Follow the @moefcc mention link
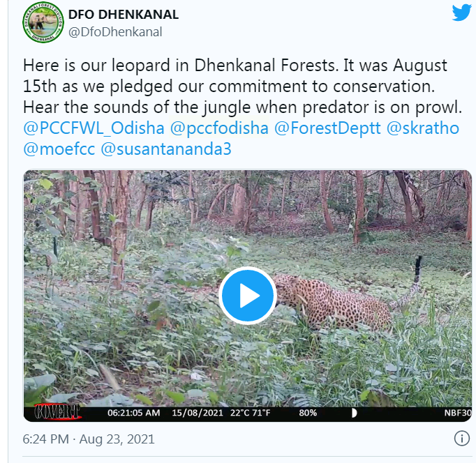Screen dimensions: 476x463 pyautogui.click(x=59, y=150)
